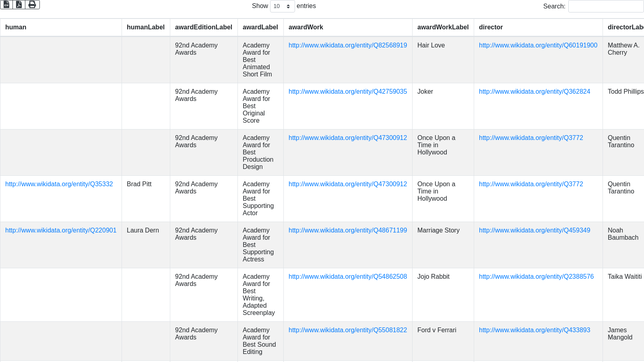Sort by the awardWorkLabel column header
The height and width of the screenshot is (362, 644).
[443, 27]
